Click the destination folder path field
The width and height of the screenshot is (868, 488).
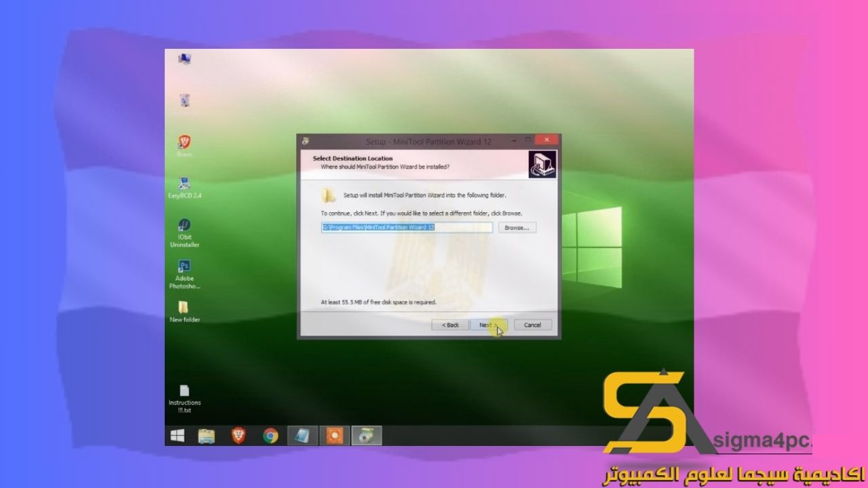407,228
